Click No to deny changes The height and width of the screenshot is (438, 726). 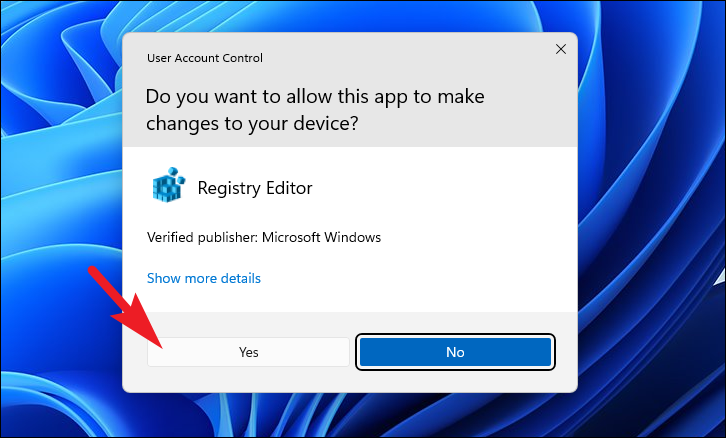tap(455, 352)
